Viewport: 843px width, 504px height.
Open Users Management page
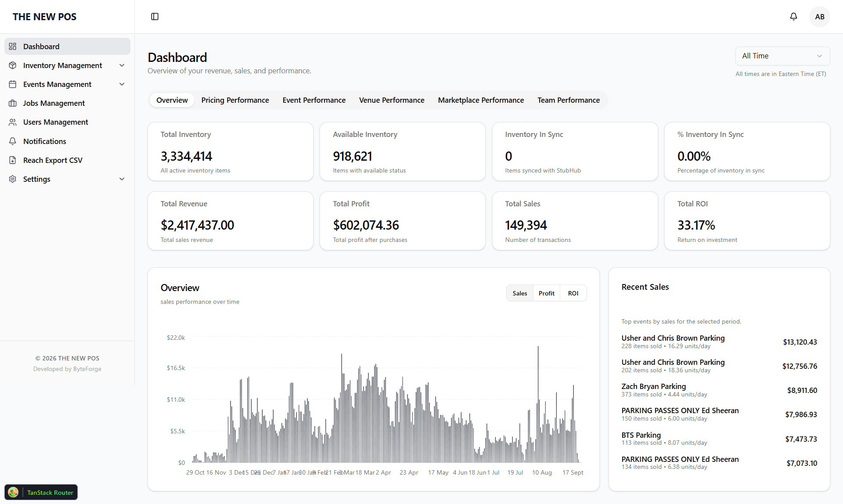67,122
